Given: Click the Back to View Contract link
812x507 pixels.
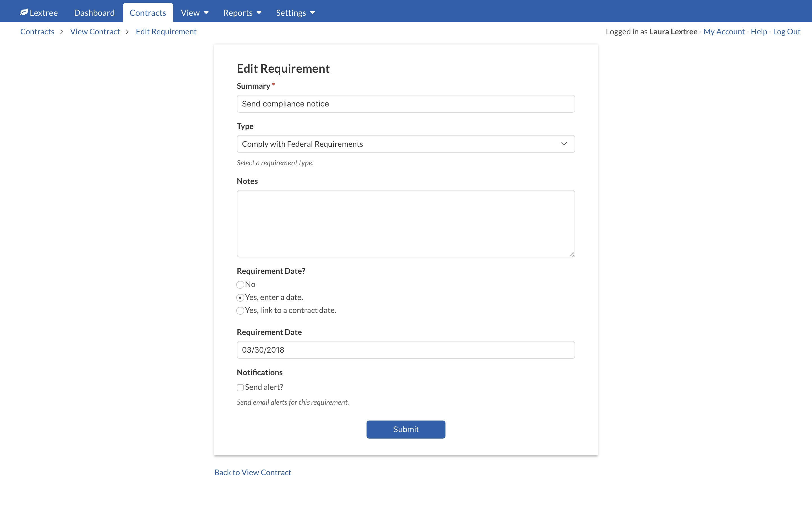Looking at the screenshot, I should pos(253,472).
